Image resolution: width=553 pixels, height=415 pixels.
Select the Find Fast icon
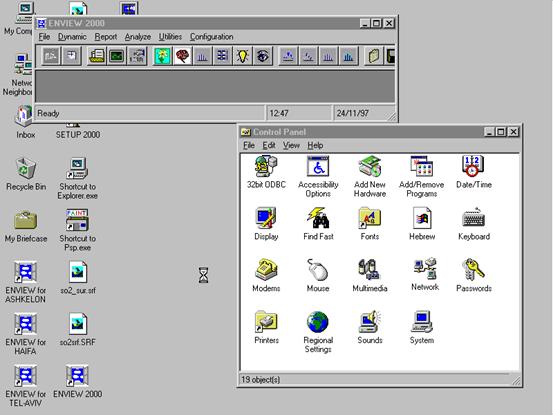[318, 224]
